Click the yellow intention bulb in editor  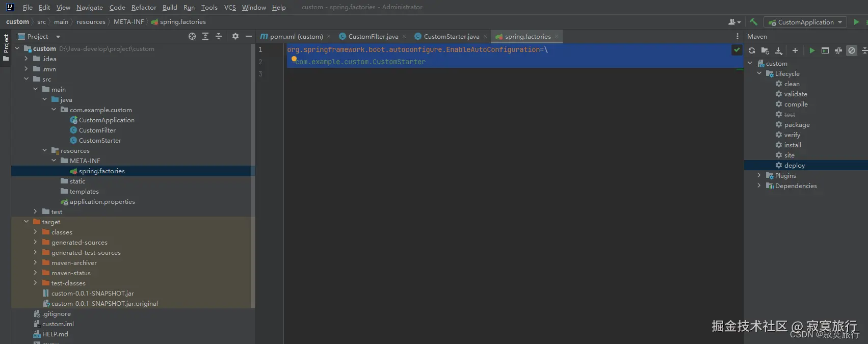coord(294,59)
